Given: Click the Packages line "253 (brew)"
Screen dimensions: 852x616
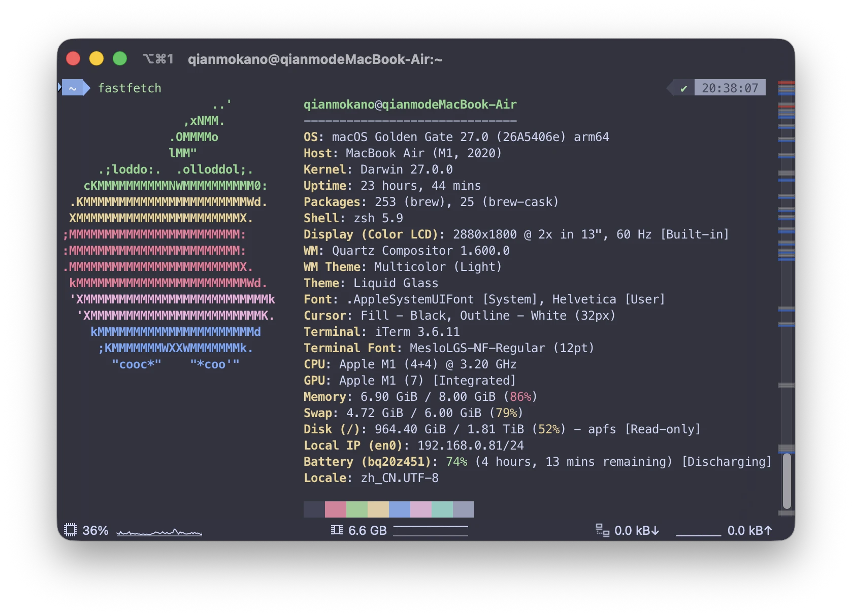Looking at the screenshot, I should tap(410, 202).
